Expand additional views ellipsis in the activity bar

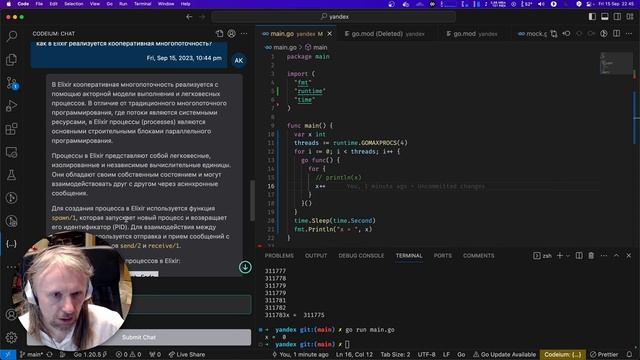pyautogui.click(x=11, y=267)
